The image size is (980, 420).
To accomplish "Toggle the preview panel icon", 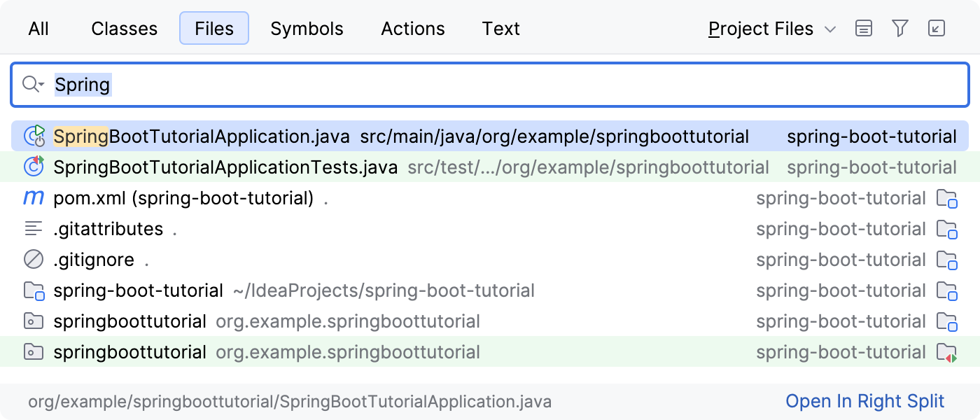I will click(864, 28).
